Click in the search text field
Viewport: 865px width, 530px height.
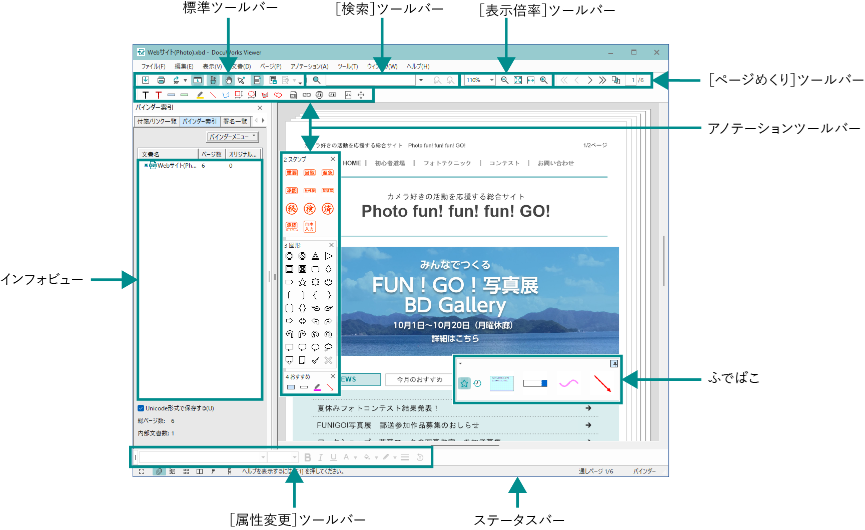point(370,80)
